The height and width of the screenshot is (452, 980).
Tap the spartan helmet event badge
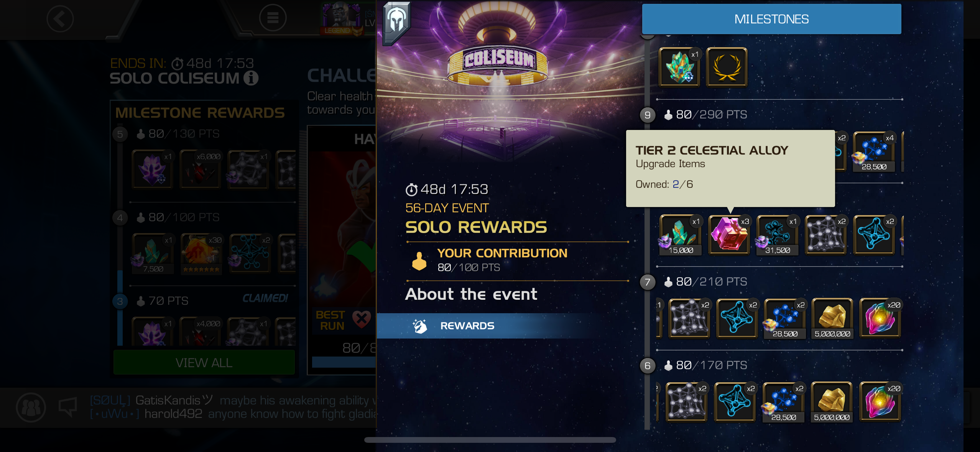click(x=397, y=22)
